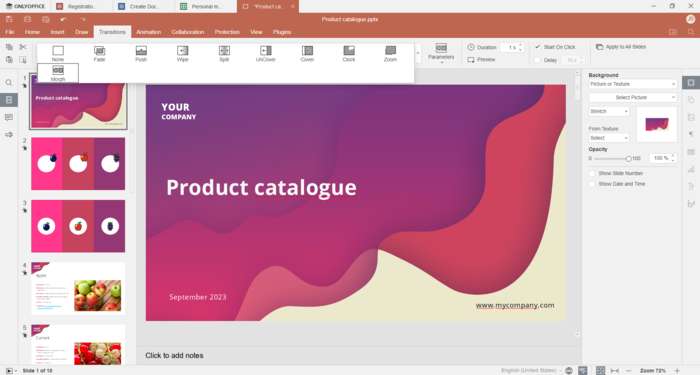Open Image settings in right sidebar
This screenshot has height=375, width=700.
(691, 117)
